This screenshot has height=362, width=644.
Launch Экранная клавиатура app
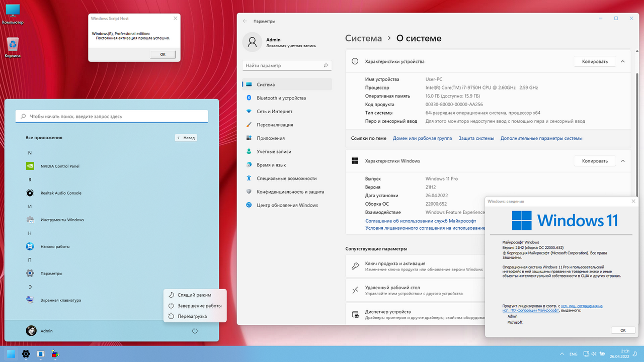tap(53, 300)
